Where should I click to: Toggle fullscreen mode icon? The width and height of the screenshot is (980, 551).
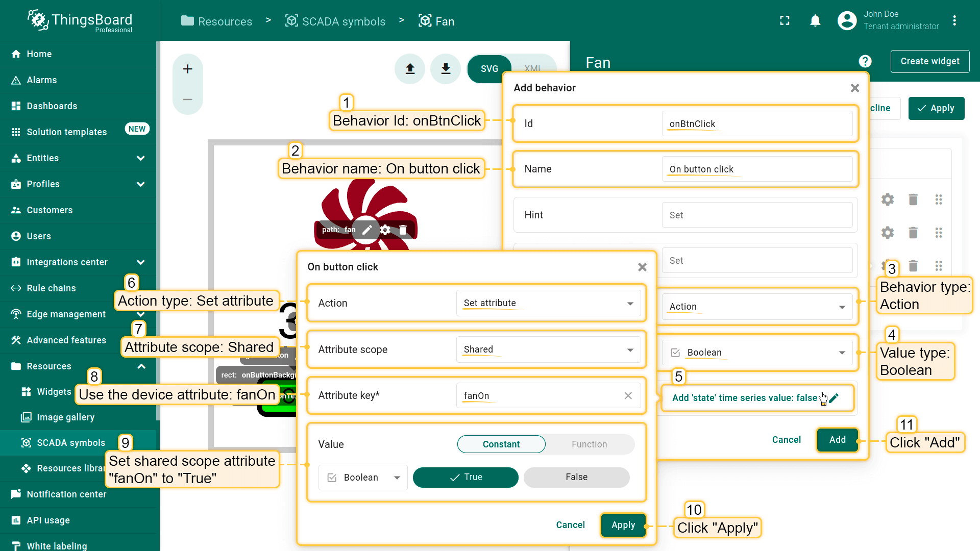click(785, 21)
